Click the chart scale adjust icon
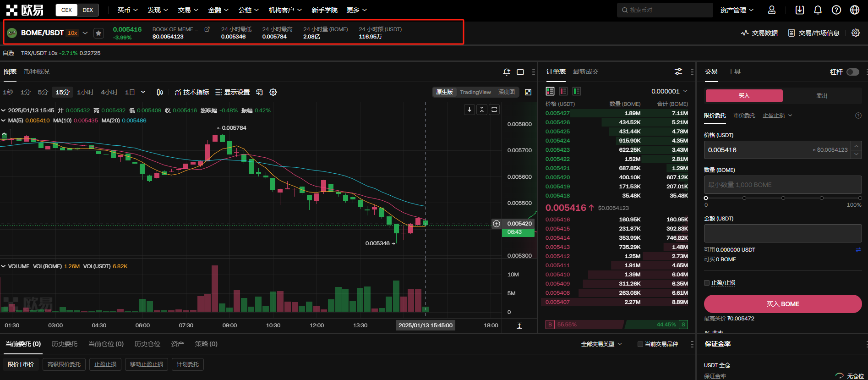Screen dimensions: 868x380 519,325
